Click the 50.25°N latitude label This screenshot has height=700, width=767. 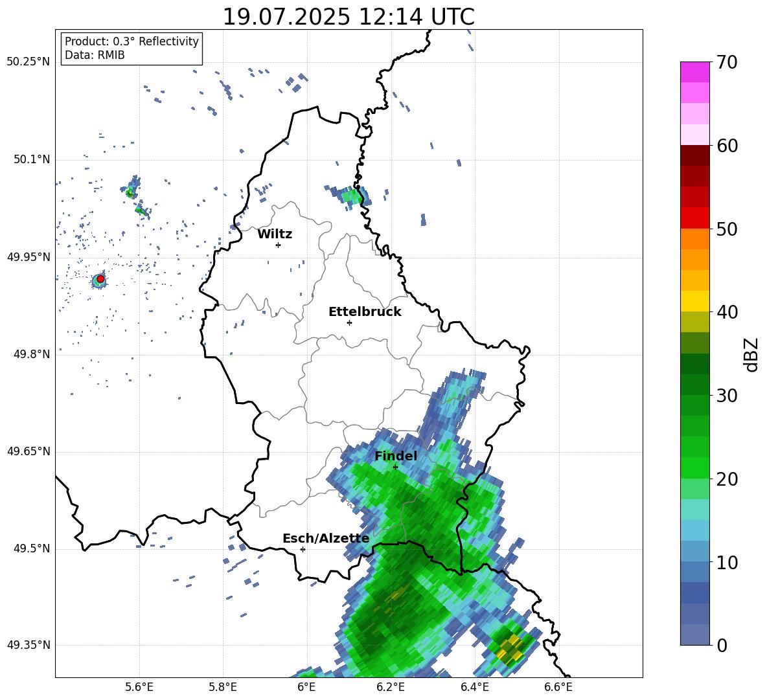click(28, 62)
